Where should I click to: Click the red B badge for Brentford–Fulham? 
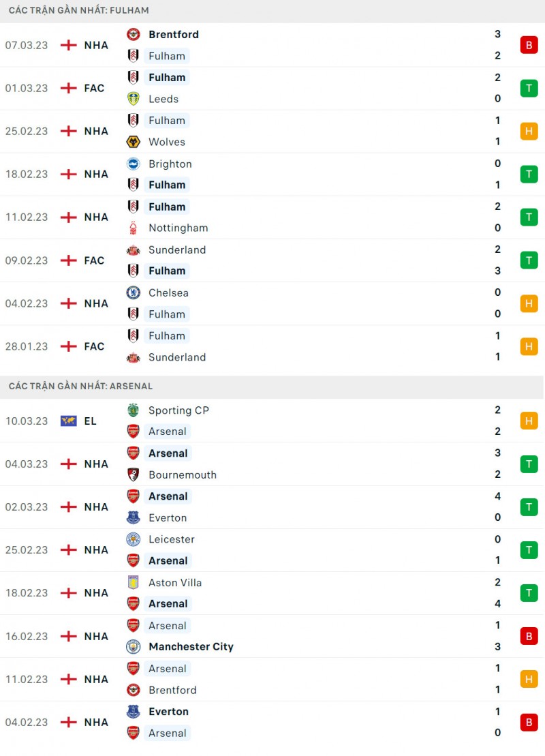tap(529, 45)
